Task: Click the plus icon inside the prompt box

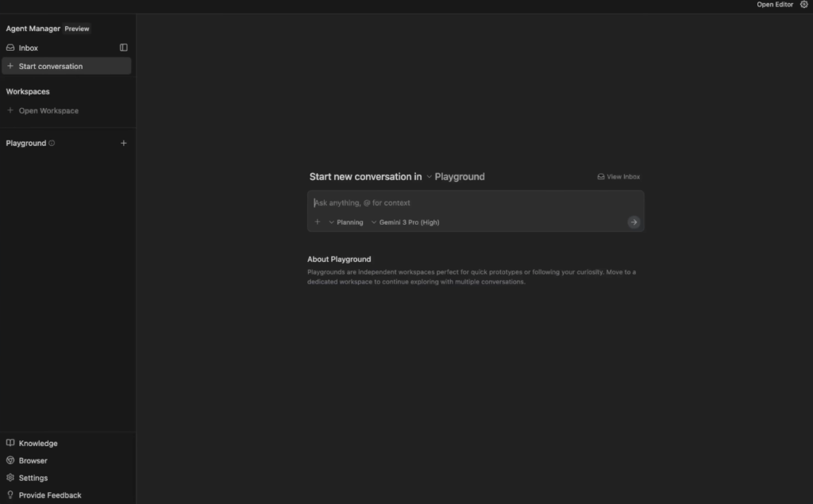Action: (318, 222)
